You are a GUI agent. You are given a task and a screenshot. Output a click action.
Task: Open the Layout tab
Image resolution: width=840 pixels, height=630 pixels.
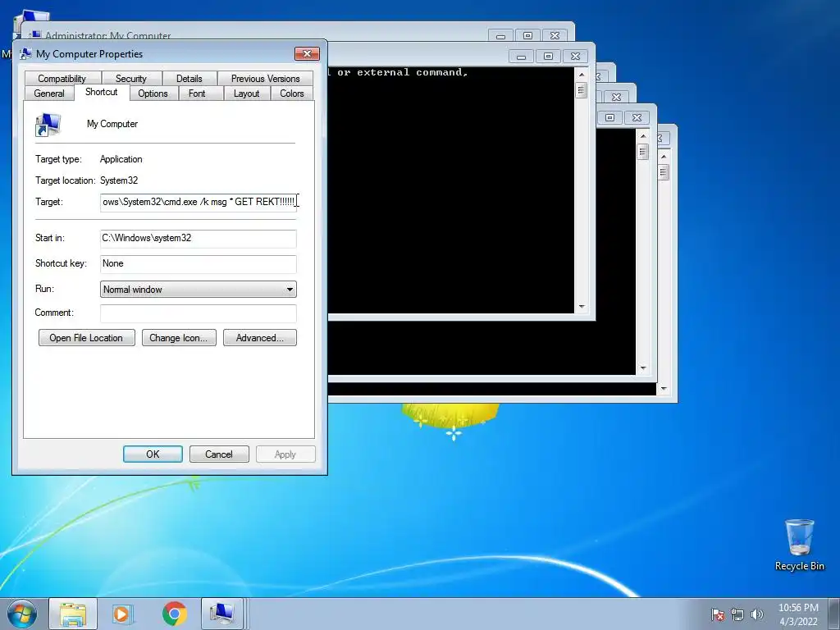pyautogui.click(x=246, y=94)
